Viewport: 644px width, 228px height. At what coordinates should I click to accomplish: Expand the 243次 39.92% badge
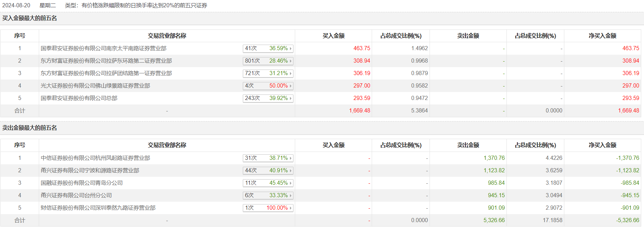click(268, 98)
